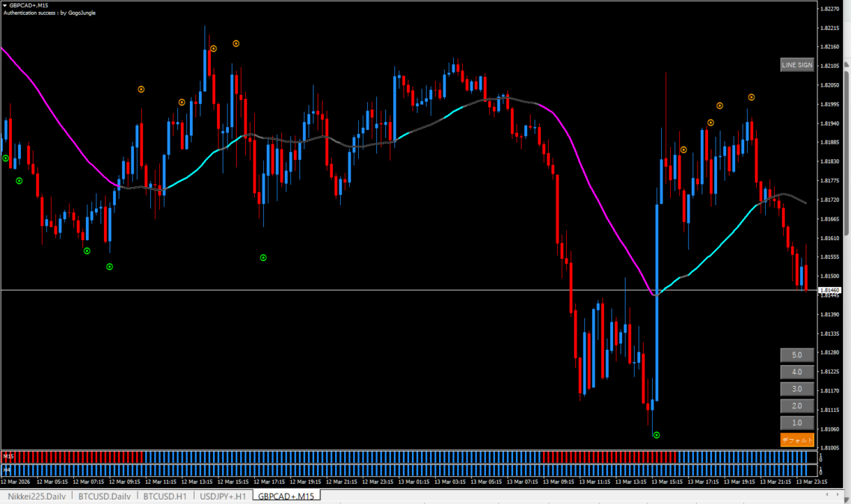Select the leftmost green signal circle
851x504 pixels.
5,159
